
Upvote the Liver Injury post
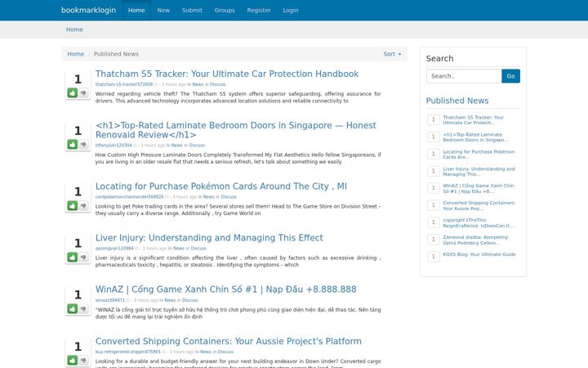tap(73, 257)
